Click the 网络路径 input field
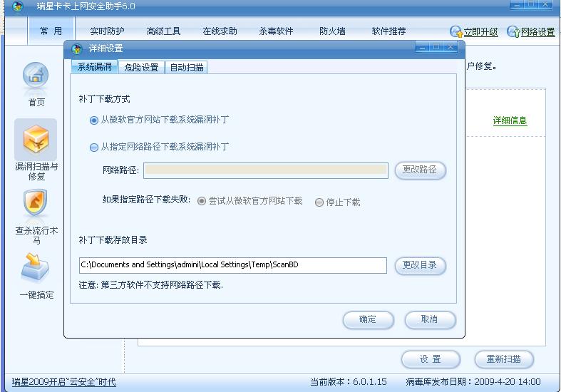 [266, 170]
